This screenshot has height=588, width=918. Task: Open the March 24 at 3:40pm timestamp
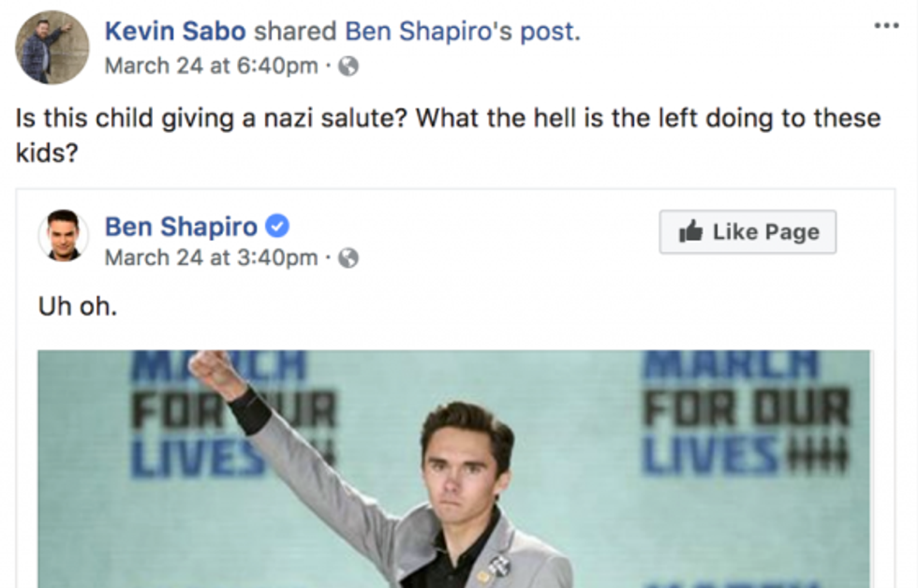tap(211, 257)
